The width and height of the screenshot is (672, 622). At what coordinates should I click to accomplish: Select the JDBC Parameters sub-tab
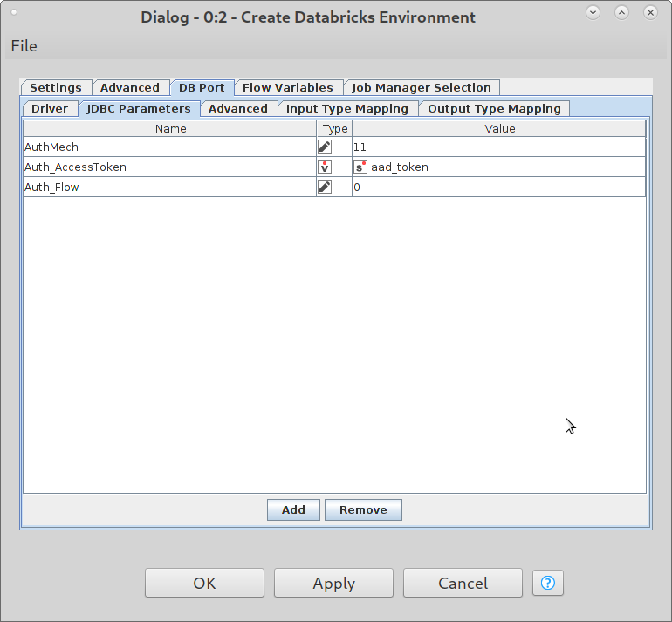[139, 109]
